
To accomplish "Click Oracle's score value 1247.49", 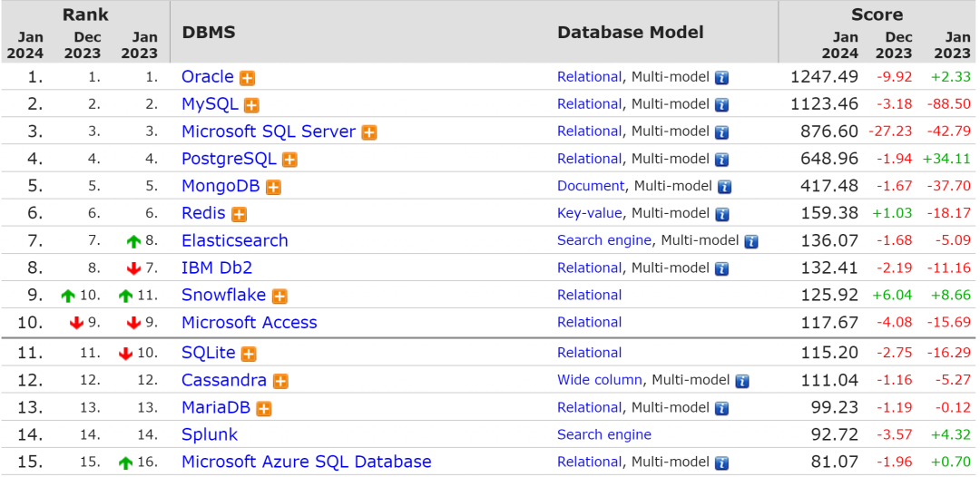I will pos(824,77).
